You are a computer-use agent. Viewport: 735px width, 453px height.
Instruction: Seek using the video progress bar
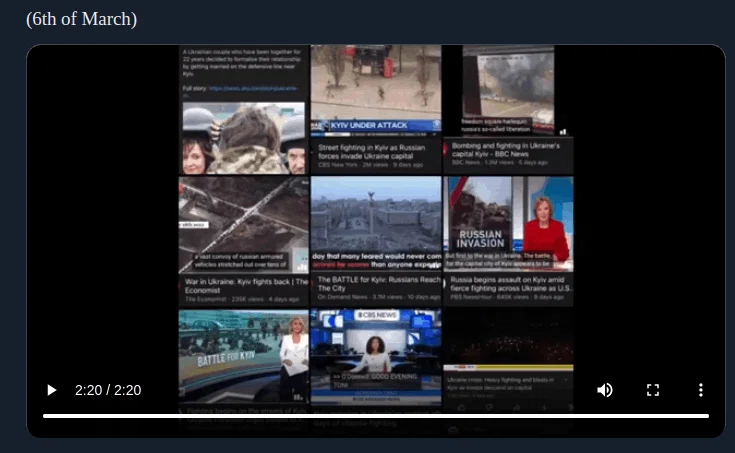[376, 416]
